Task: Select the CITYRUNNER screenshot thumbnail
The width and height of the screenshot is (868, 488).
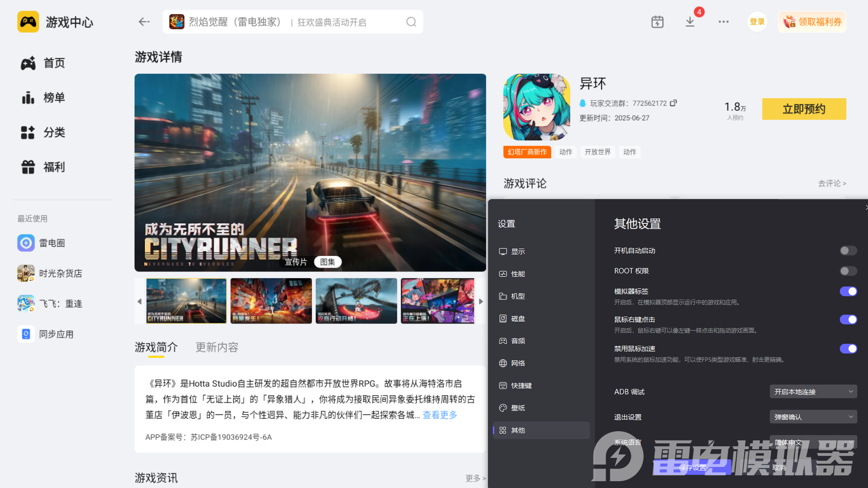Action: [186, 301]
